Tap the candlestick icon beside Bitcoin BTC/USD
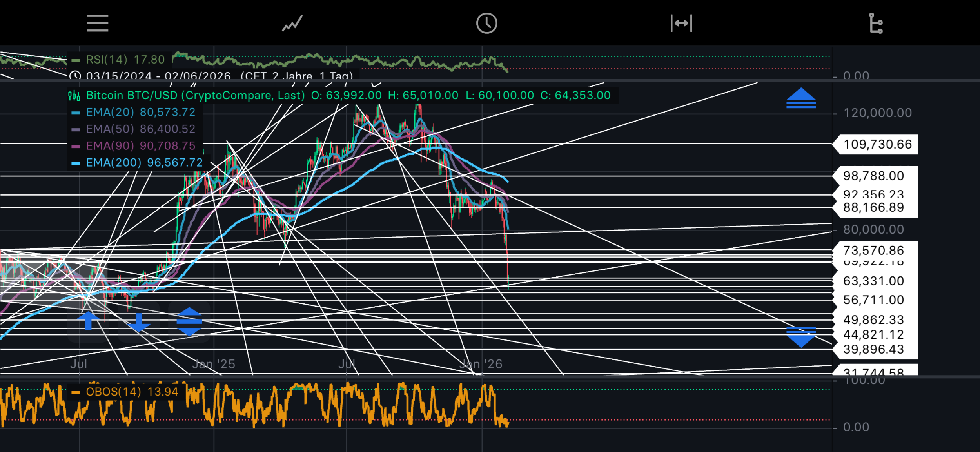The width and height of the screenshot is (980, 452). (74, 95)
